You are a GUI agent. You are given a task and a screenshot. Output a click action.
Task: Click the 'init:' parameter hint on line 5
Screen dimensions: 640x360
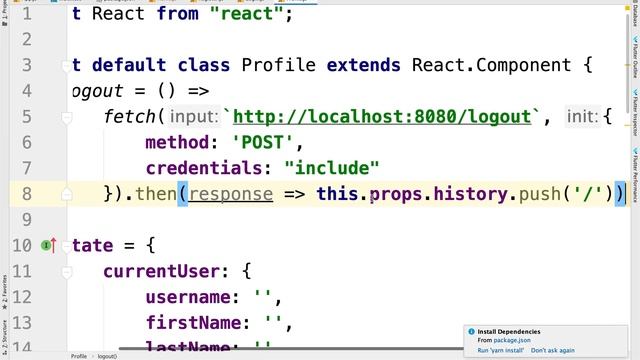[x=582, y=117]
